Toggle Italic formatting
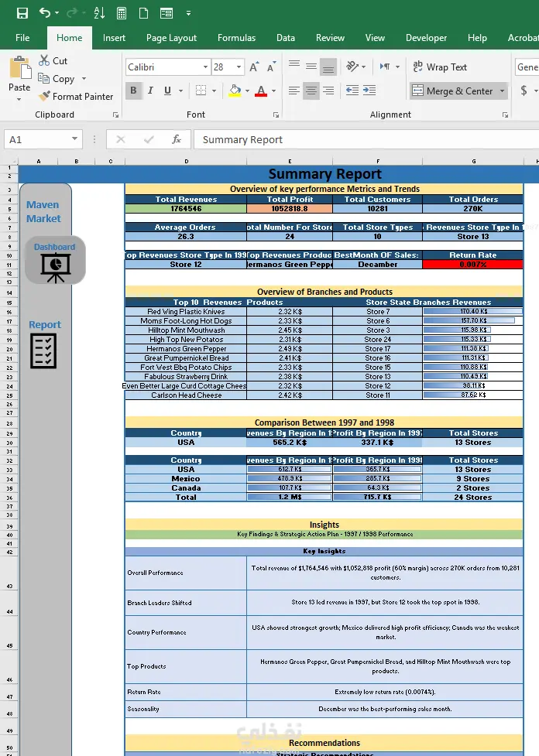Image resolution: width=539 pixels, height=756 pixels. coord(150,91)
